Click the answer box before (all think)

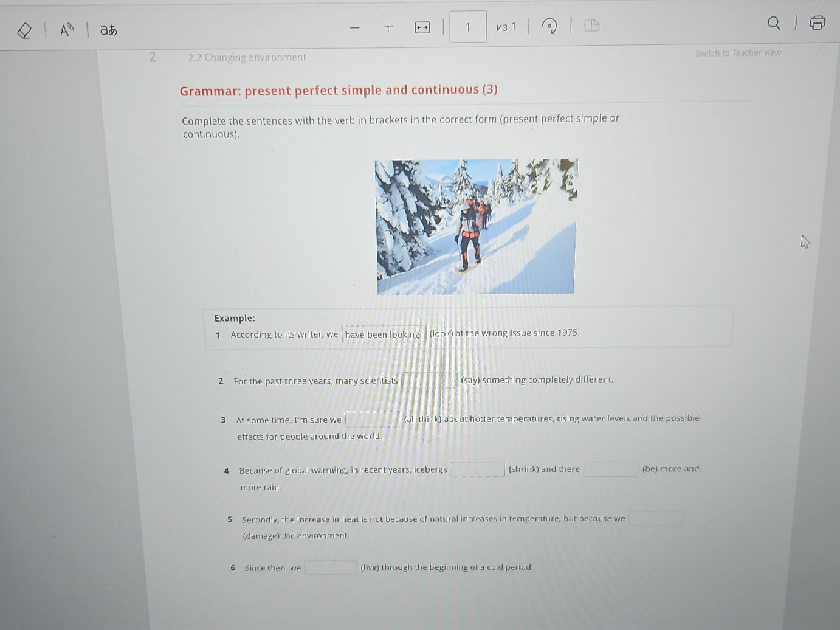[x=372, y=419]
